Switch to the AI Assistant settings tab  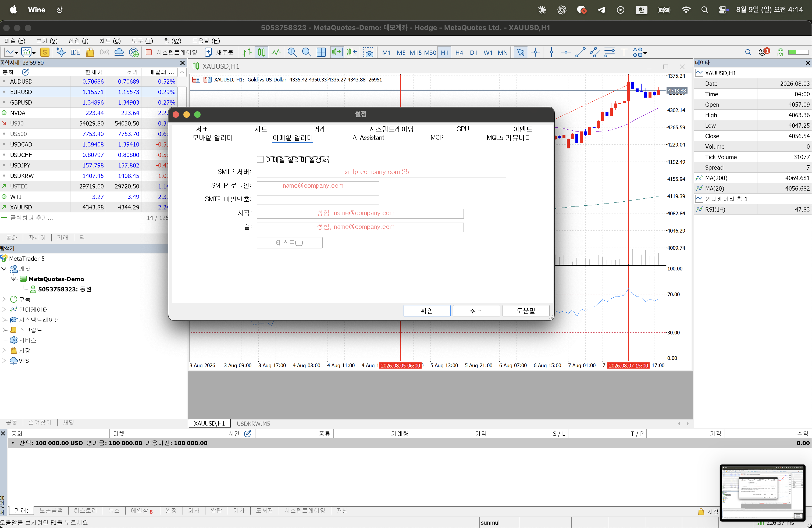pos(368,137)
